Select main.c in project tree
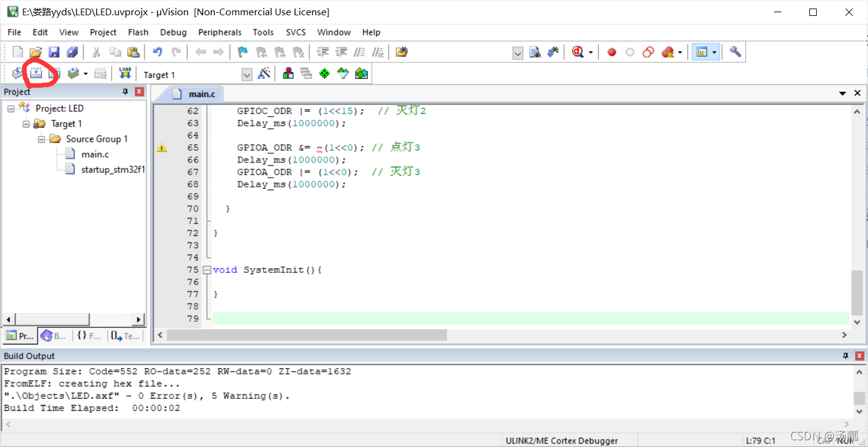The height and width of the screenshot is (447, 868). (95, 154)
